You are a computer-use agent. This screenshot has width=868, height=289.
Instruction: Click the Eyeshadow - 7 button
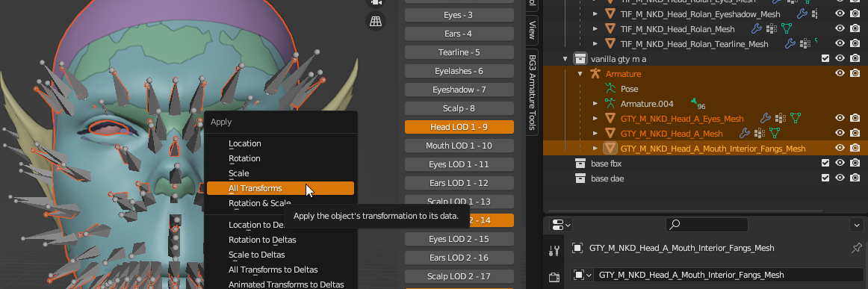[x=459, y=90]
